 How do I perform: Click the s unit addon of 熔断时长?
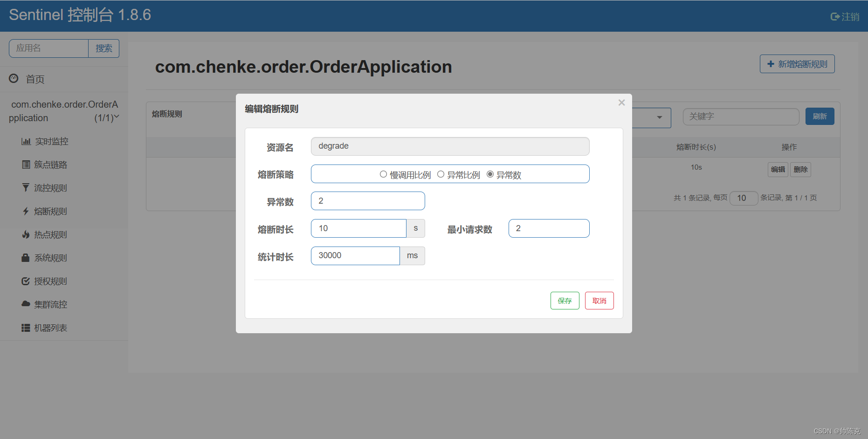coord(416,228)
